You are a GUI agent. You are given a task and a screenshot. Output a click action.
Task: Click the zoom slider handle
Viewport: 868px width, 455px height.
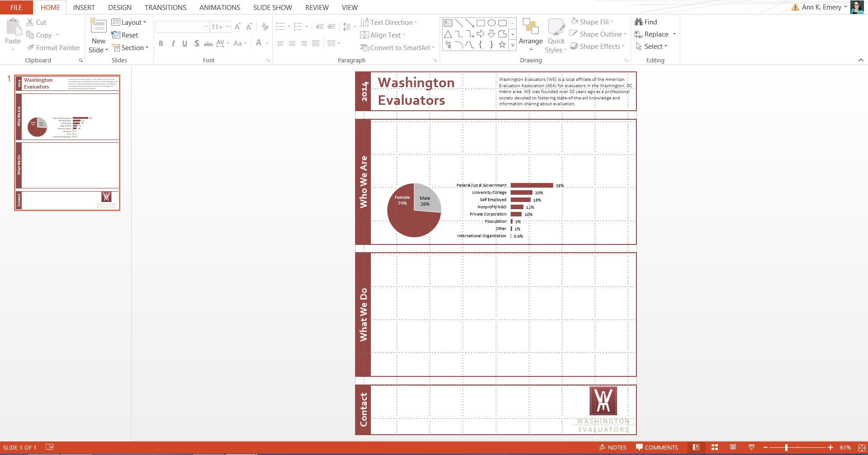point(787,447)
